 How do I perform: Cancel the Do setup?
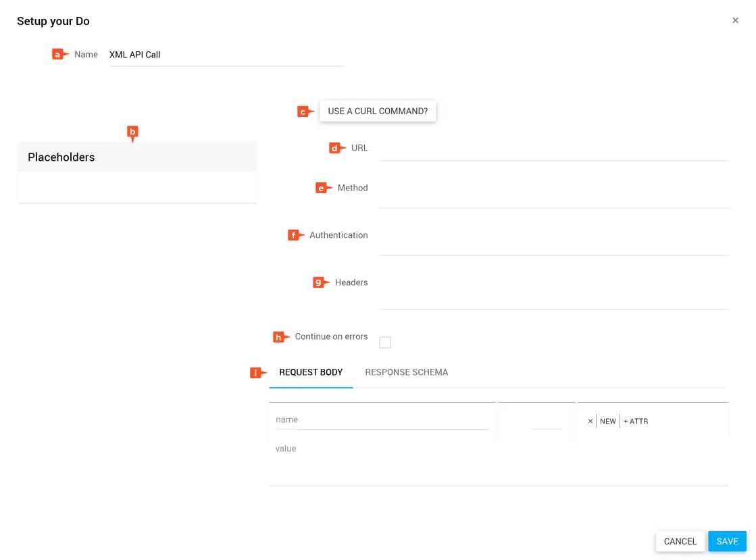(x=680, y=541)
